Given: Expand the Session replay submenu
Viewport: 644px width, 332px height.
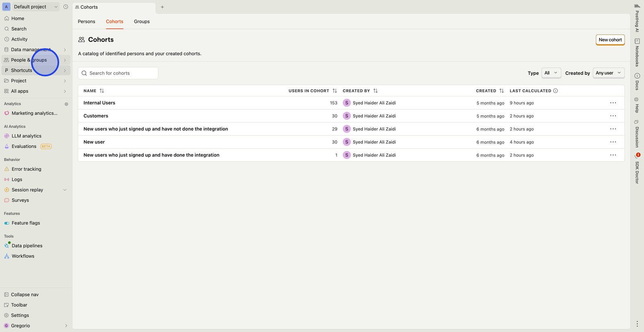Looking at the screenshot, I should point(65,190).
